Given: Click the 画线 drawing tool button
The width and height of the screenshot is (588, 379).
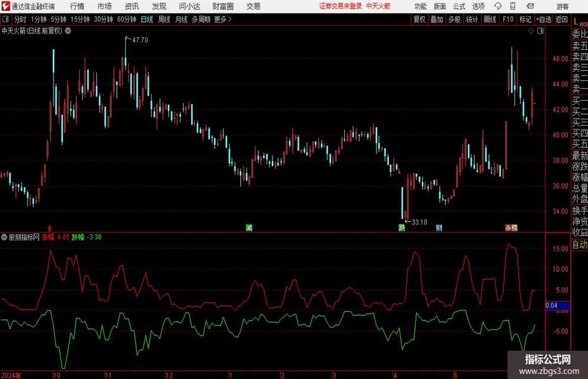Looking at the screenshot, I should coord(490,19).
